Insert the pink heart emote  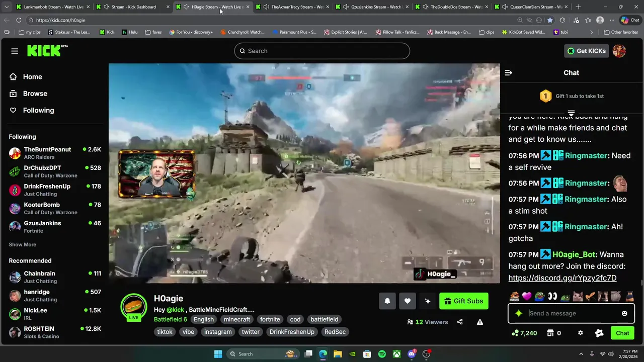pos(527,297)
